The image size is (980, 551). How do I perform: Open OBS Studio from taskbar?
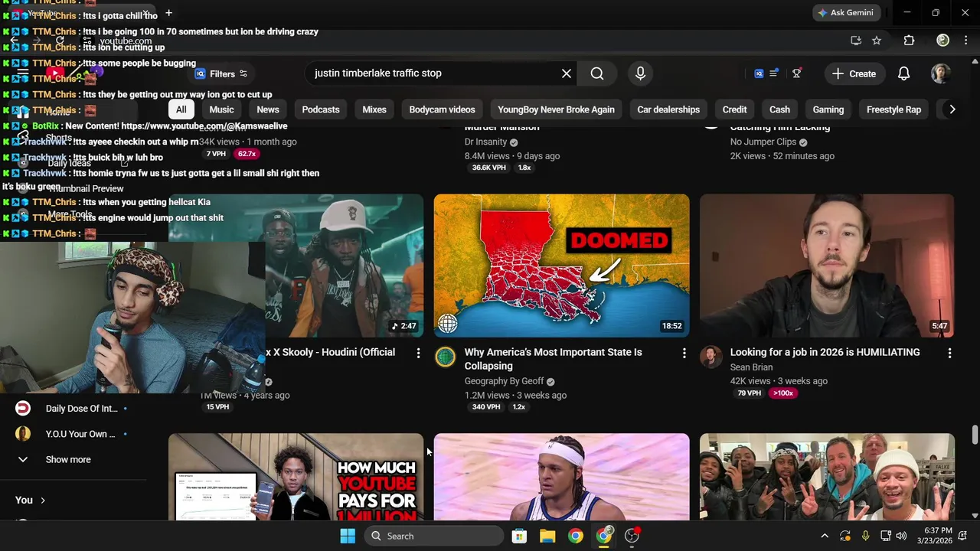632,536
